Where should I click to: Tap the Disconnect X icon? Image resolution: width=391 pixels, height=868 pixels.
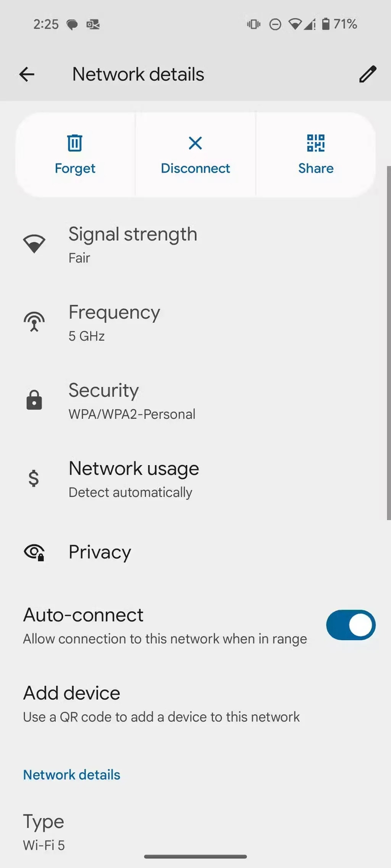coord(195,143)
